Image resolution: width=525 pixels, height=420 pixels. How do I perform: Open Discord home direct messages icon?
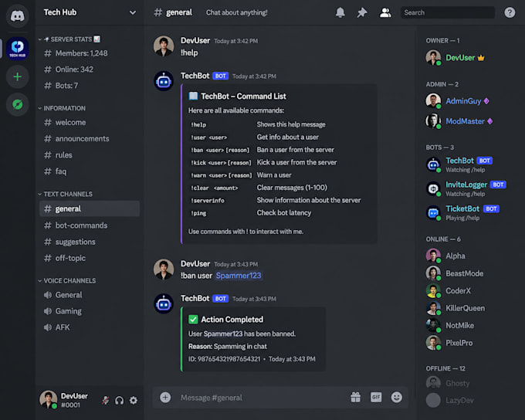click(x=18, y=15)
